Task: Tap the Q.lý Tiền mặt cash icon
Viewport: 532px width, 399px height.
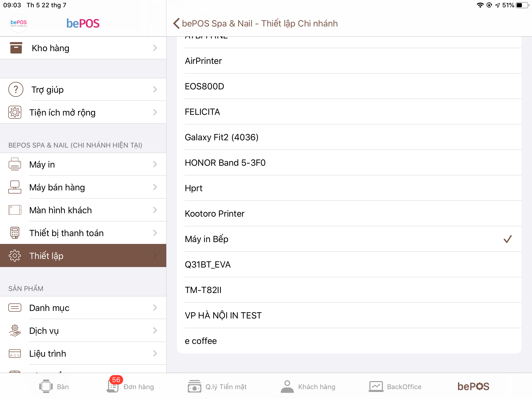Action: (194, 387)
